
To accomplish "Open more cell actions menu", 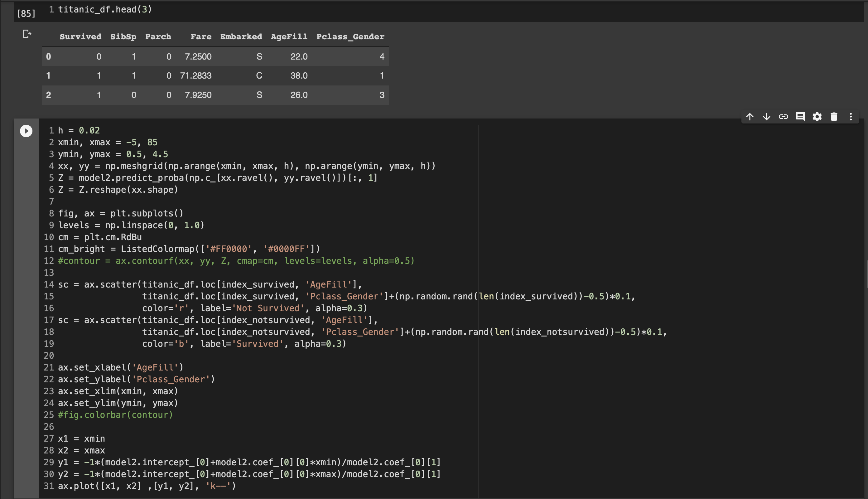I will coord(851,117).
